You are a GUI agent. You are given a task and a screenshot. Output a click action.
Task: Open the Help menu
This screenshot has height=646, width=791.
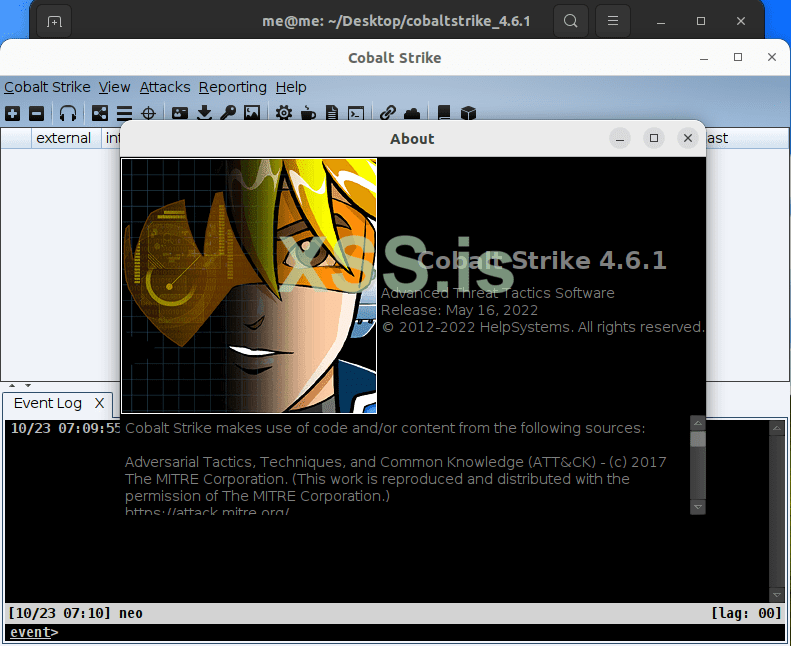(x=291, y=87)
